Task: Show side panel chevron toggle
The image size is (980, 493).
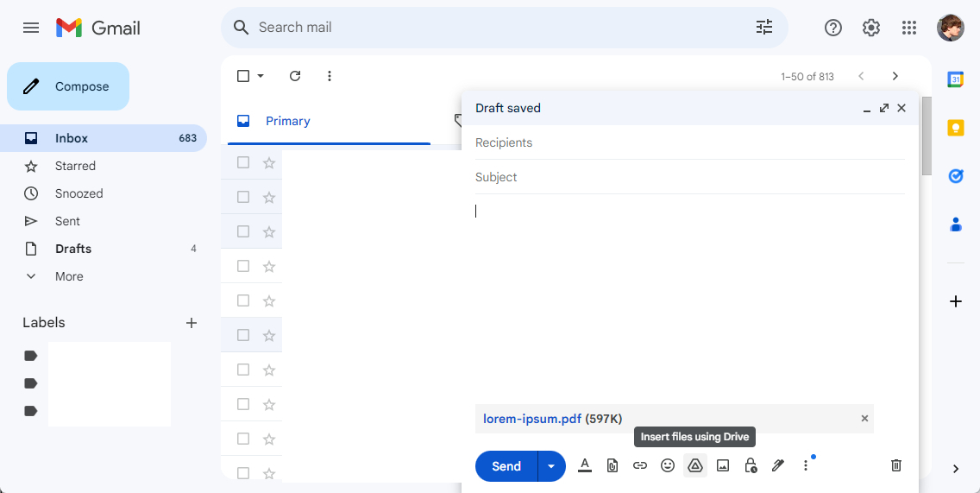Action: (955, 469)
